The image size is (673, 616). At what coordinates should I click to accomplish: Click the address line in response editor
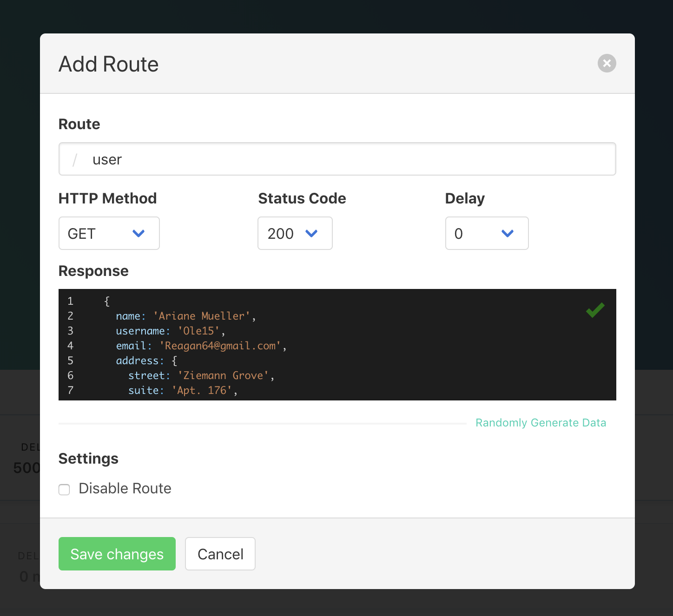point(146,361)
